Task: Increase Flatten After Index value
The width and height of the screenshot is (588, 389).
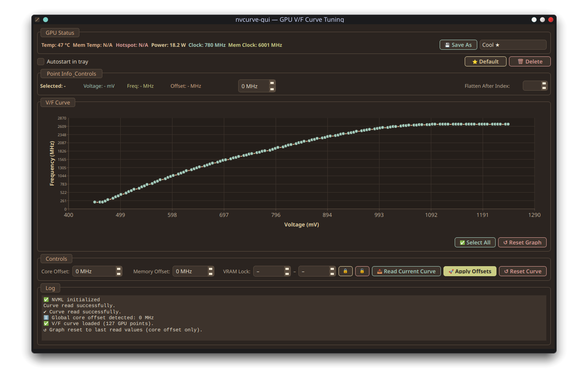Action: coord(544,84)
